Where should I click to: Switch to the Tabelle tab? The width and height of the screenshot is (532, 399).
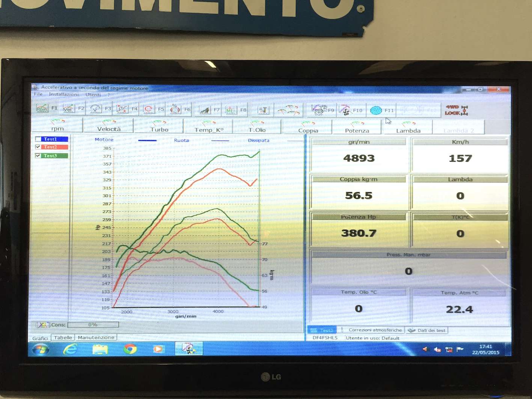pyautogui.click(x=63, y=337)
